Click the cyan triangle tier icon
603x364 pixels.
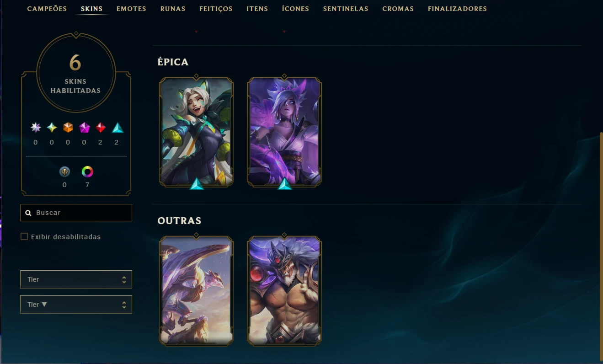[117, 128]
